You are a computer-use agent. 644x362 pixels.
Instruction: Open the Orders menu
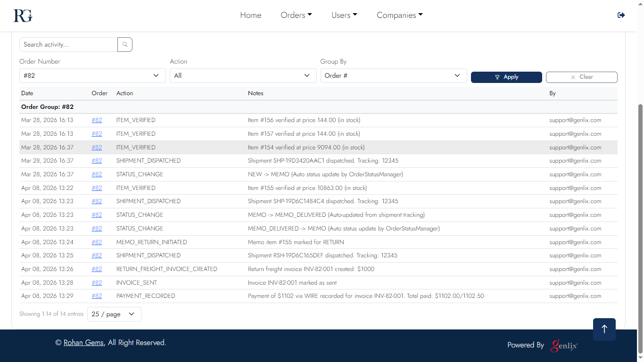296,15
